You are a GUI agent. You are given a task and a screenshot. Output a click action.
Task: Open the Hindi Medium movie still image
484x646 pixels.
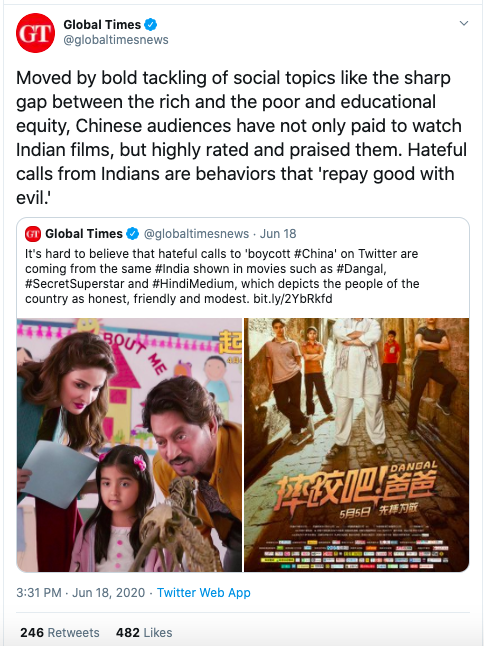pos(129,445)
